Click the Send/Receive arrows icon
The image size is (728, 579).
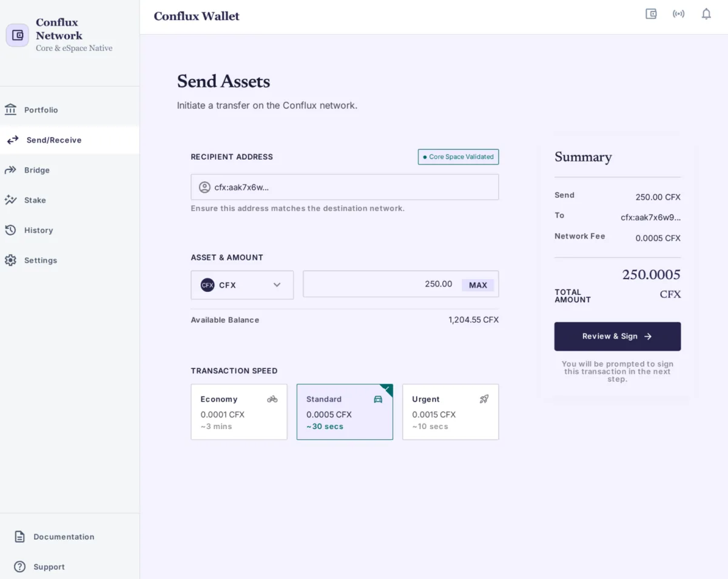(x=13, y=140)
